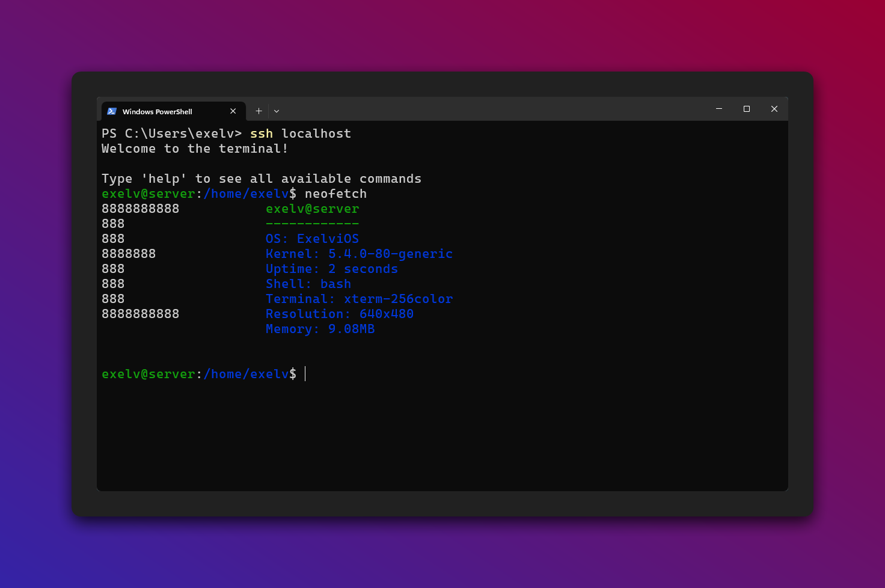Click the 'Kernel: 5.4.0-80-generic' line

359,254
